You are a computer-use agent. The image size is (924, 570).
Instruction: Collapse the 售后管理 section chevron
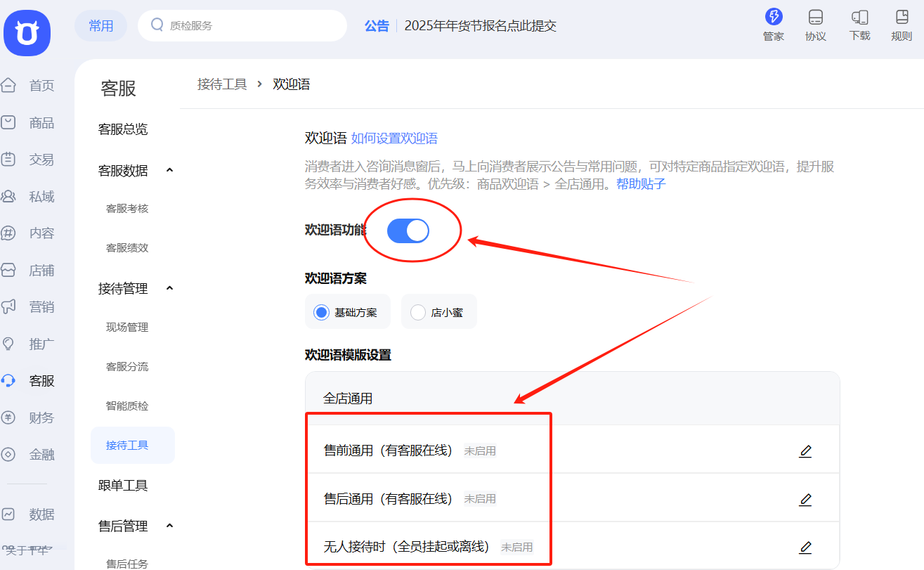tap(169, 526)
